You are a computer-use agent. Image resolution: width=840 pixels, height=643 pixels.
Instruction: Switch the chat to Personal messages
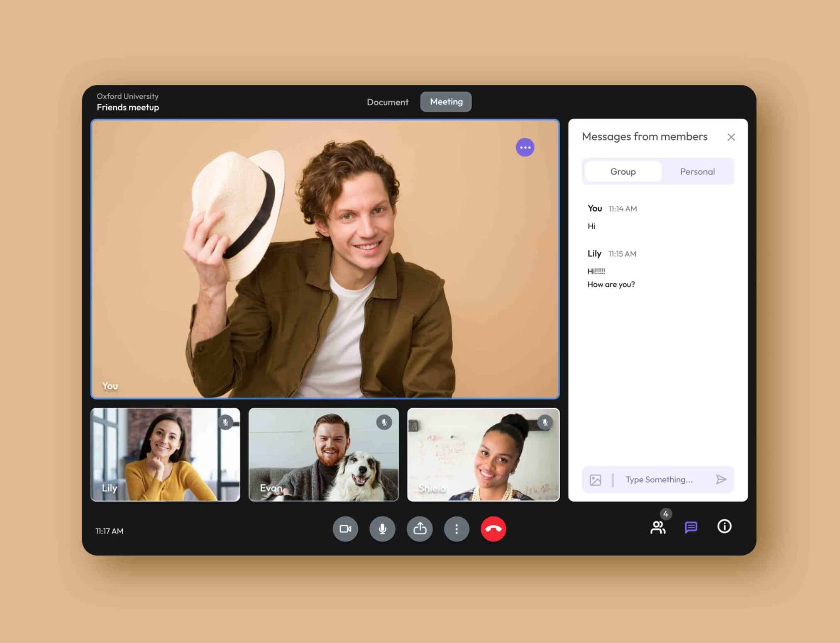[x=697, y=171]
